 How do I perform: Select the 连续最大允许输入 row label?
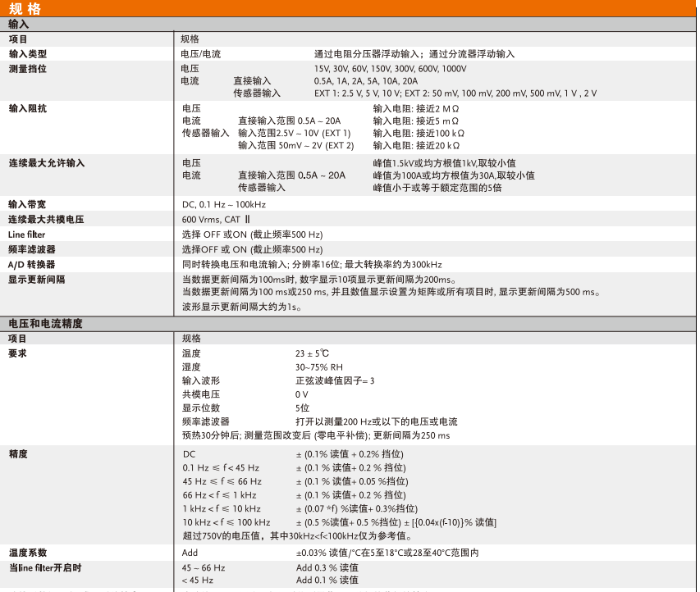point(46,163)
